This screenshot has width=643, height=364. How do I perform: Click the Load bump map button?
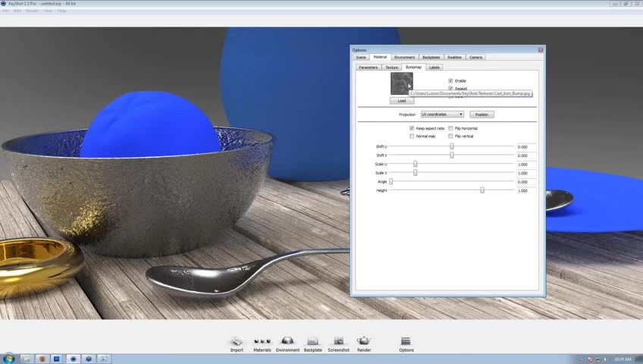pos(401,101)
